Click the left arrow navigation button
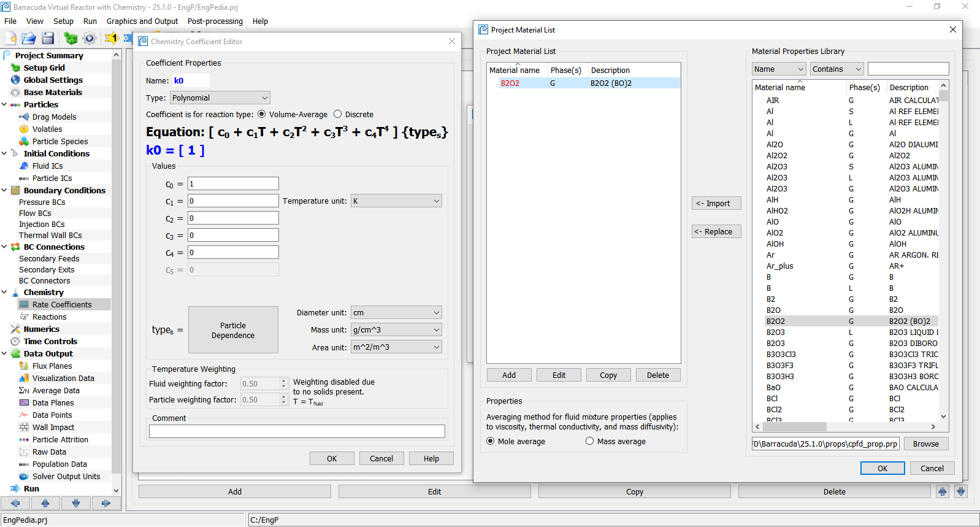The image size is (980, 527). click(15, 503)
